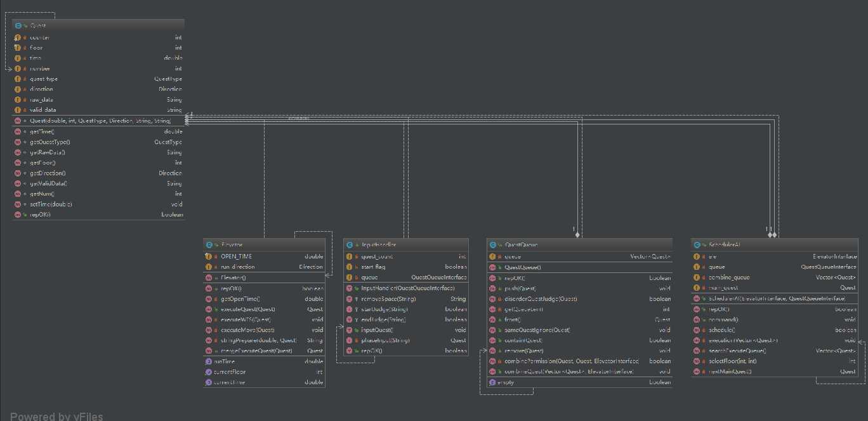The width and height of the screenshot is (868, 421).
Task: Click the Quest class icon in header
Action: click(x=18, y=25)
